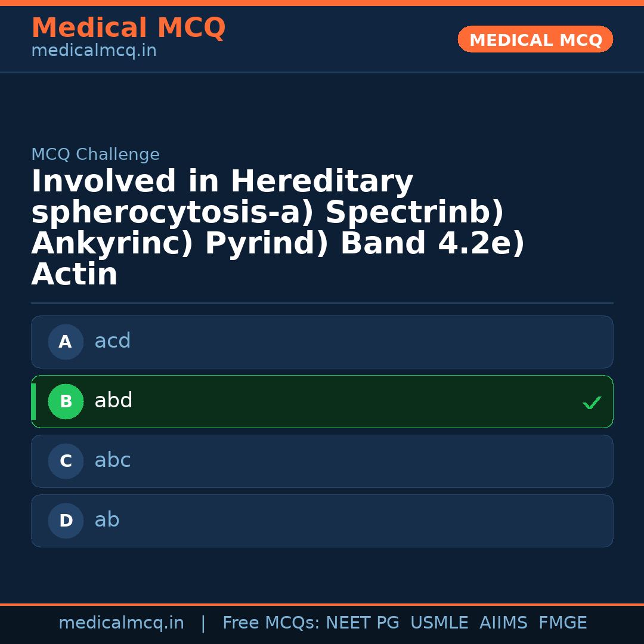Click the Hereditary spherocytosis question text
The image size is (644, 644).
click(x=277, y=227)
